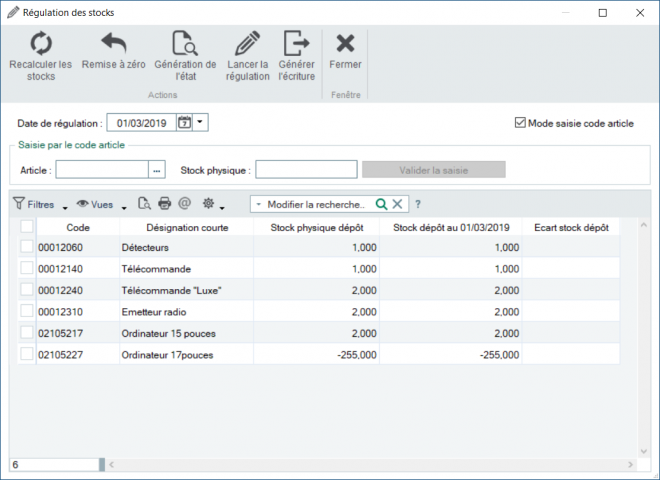
Task: Clear search with the X button
Action: pyautogui.click(x=397, y=204)
